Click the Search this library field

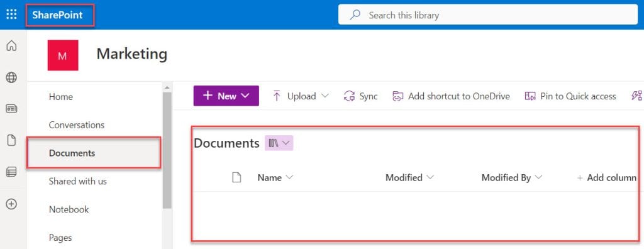click(x=487, y=15)
